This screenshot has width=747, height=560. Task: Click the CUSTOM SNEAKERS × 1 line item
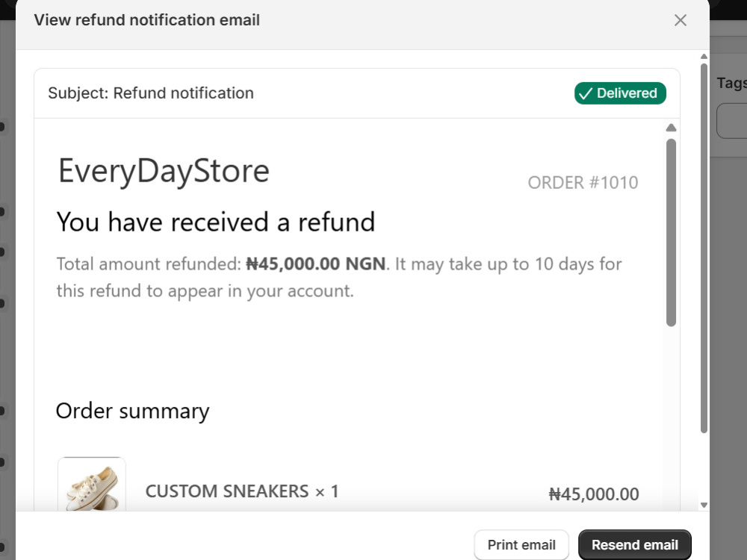click(242, 491)
